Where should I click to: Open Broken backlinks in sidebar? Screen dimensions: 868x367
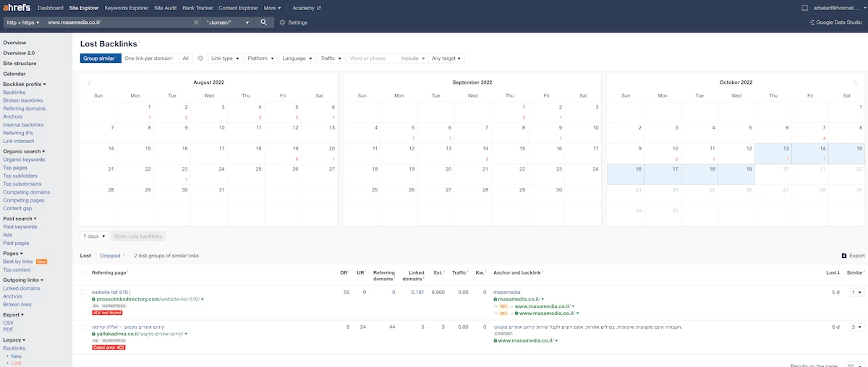pos(24,100)
